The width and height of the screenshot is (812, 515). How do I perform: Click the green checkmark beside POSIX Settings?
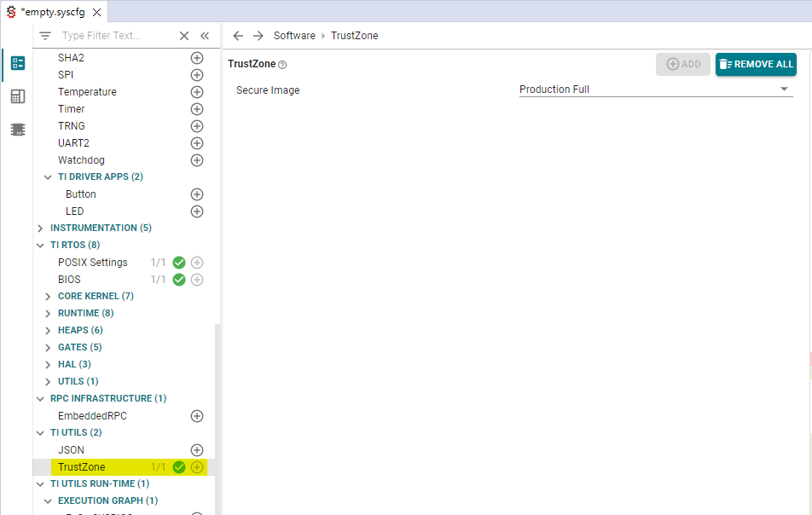pos(178,262)
